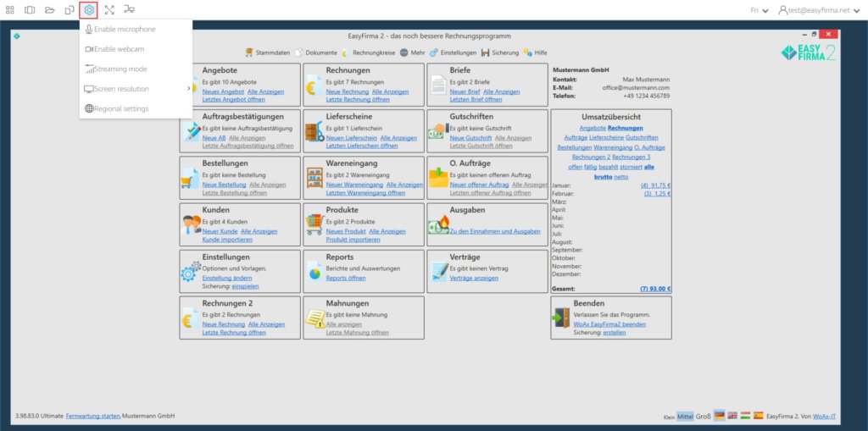This screenshot has height=431, width=868.
Task: Open the apps grid icon in top bar
Action: pos(10,10)
